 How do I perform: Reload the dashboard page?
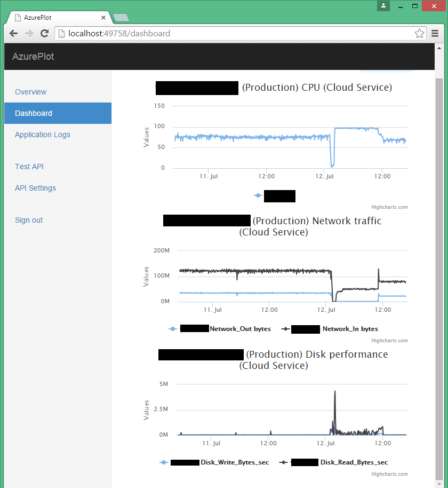[x=45, y=34]
